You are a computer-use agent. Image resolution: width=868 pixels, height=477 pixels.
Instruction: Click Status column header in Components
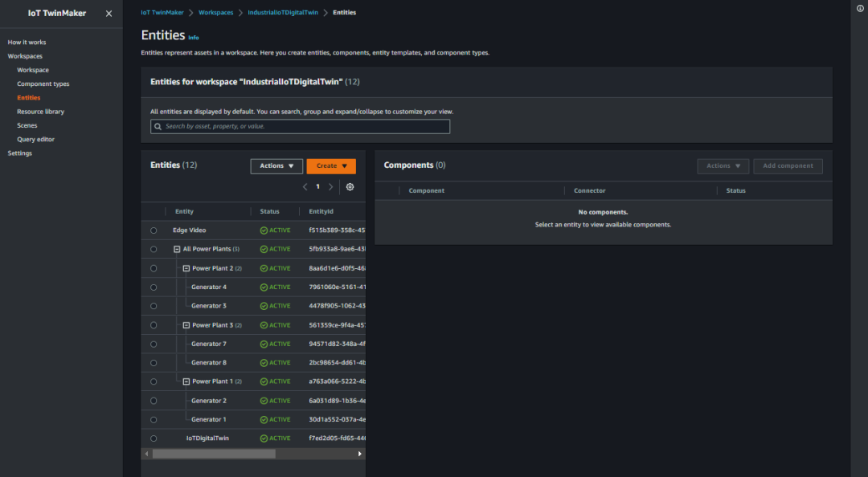point(735,190)
